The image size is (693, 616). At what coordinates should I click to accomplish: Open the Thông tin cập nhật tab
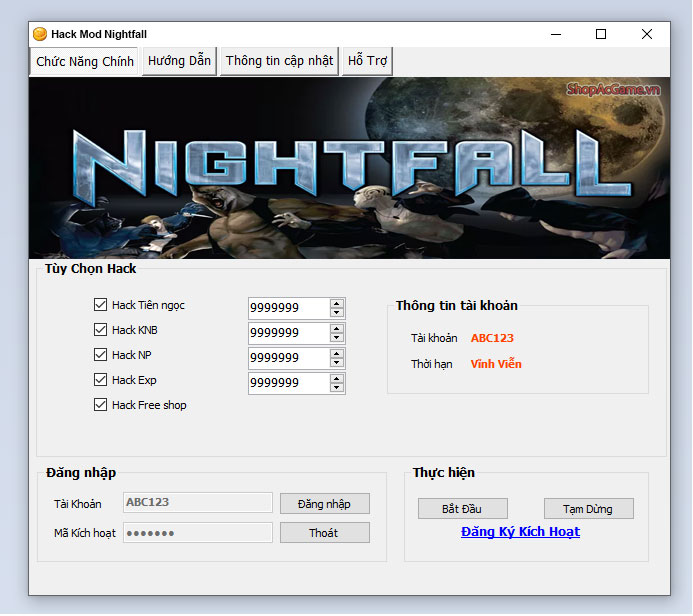(279, 61)
